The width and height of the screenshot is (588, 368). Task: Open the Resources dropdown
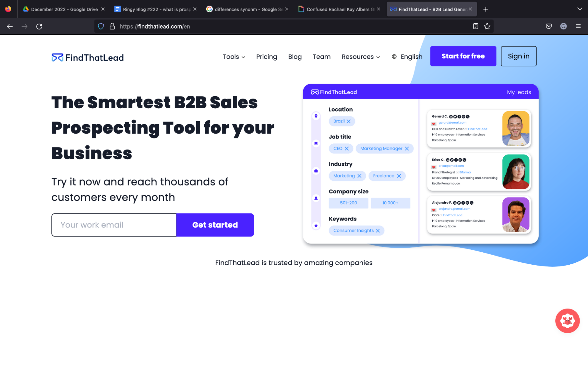point(360,57)
